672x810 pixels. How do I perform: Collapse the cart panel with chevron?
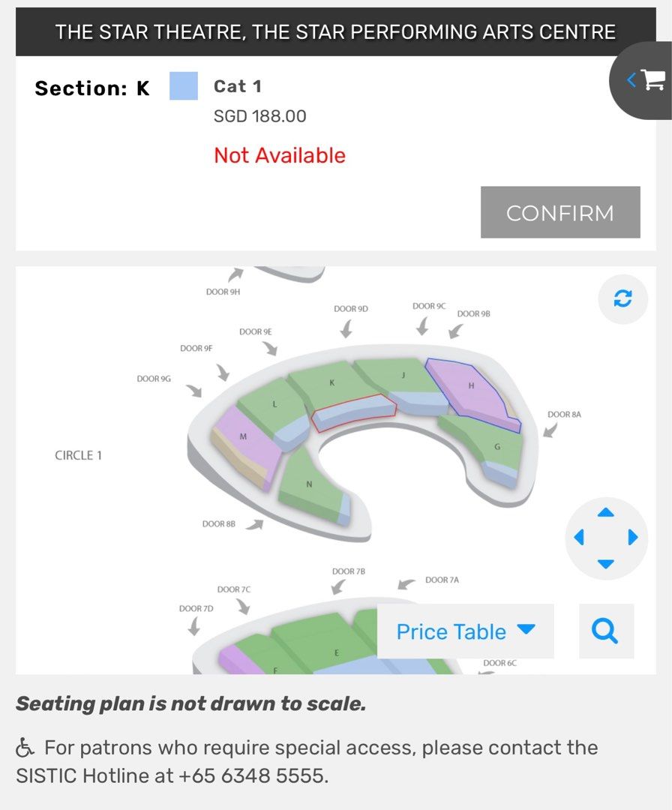click(631, 81)
